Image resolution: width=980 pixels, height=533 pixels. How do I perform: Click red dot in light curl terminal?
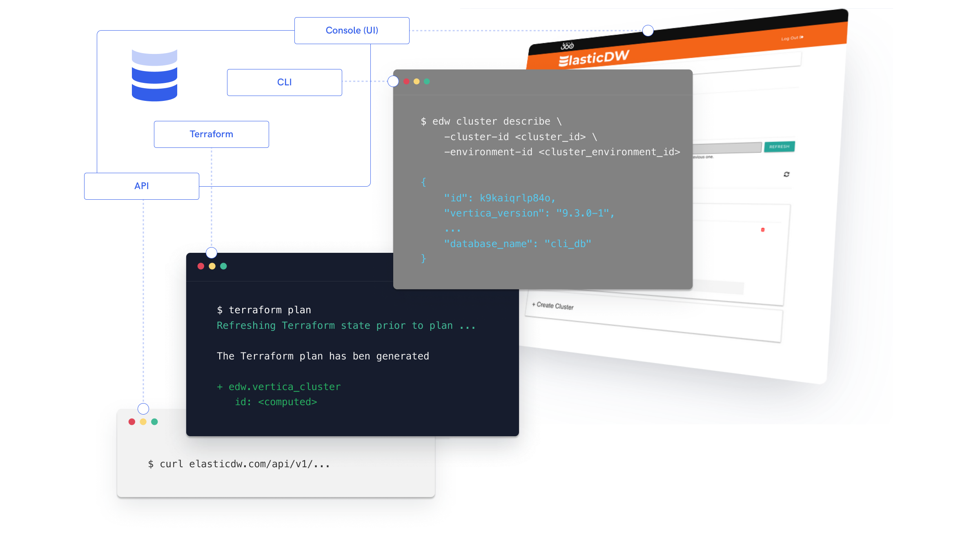tap(131, 422)
